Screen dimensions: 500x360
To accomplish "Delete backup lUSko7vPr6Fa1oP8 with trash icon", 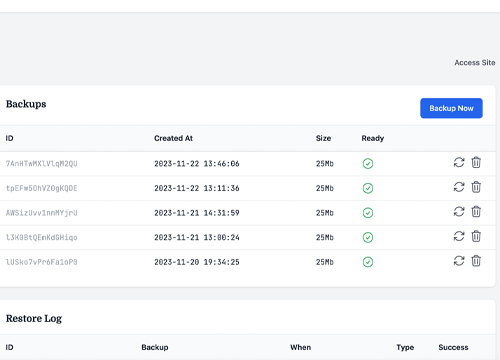I will (476, 261).
